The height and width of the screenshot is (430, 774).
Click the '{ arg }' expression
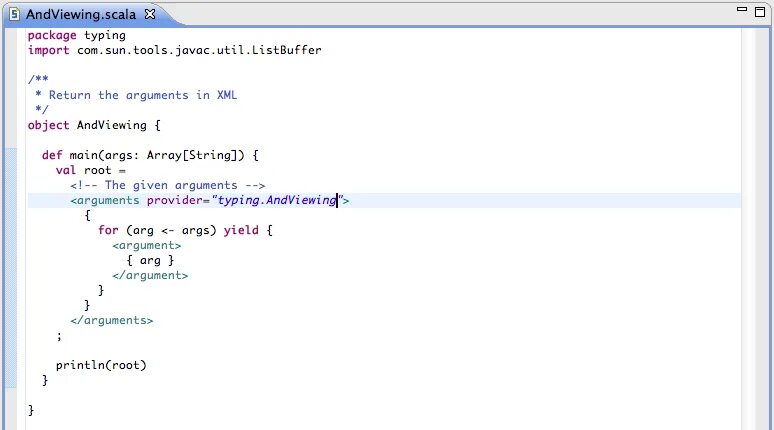(150, 260)
